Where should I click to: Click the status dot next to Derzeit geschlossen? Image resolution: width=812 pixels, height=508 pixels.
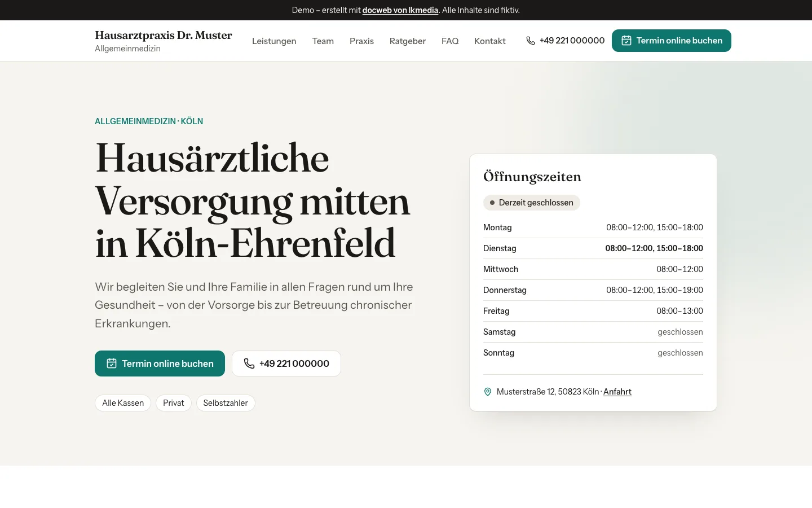[x=492, y=203]
